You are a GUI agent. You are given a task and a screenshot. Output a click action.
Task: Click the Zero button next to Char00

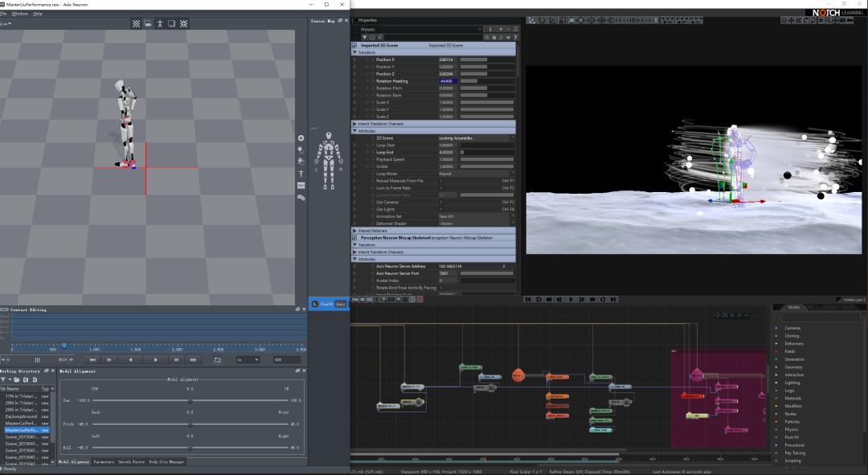coord(341,304)
